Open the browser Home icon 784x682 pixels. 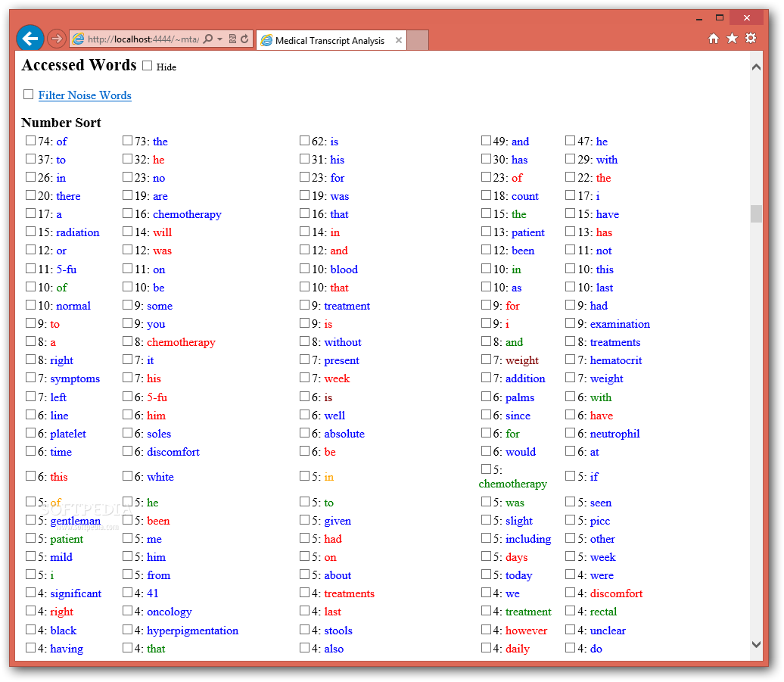click(x=714, y=39)
